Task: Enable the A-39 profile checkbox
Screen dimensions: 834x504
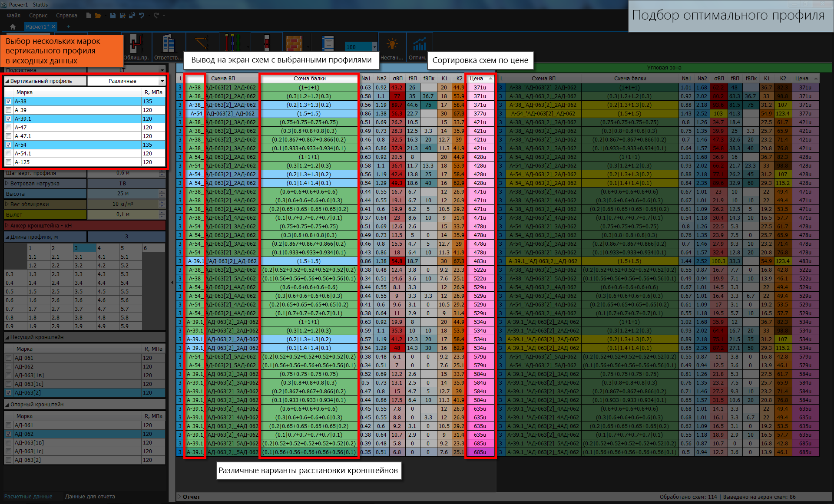Action: [9, 110]
